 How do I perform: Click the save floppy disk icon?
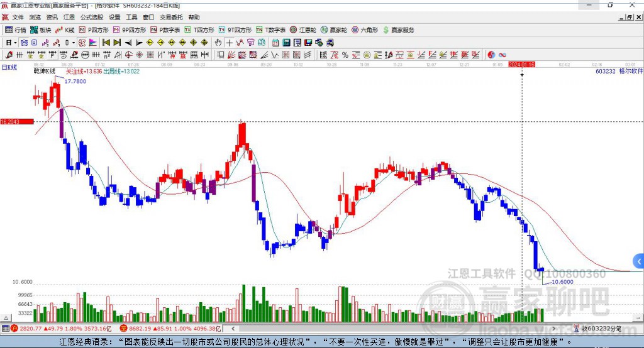(x=308, y=43)
